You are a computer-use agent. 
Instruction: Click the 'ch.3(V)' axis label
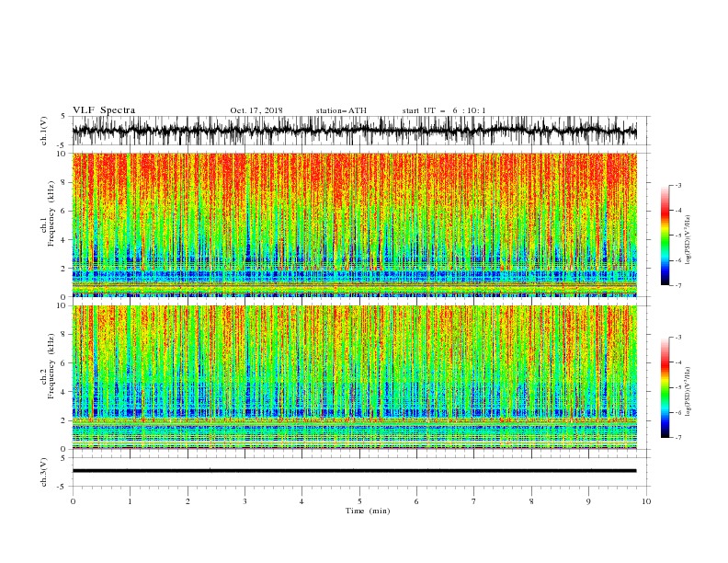click(x=44, y=472)
